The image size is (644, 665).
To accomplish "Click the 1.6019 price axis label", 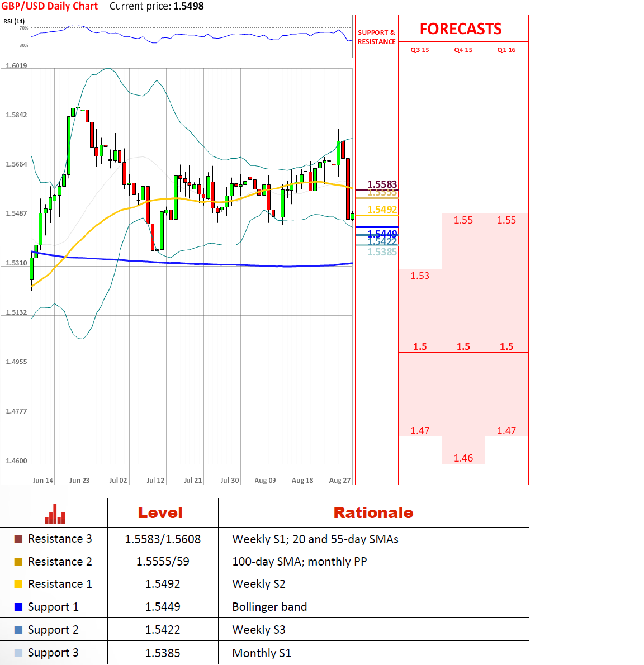I will pyautogui.click(x=17, y=66).
